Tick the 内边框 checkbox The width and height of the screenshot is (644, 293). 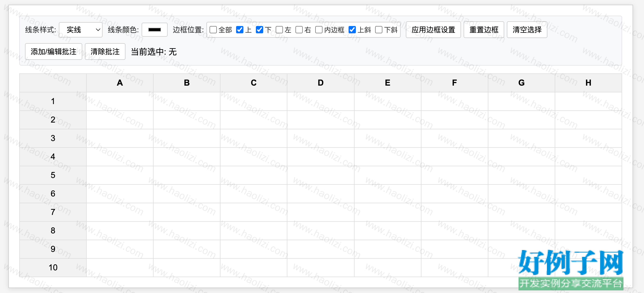pyautogui.click(x=319, y=30)
